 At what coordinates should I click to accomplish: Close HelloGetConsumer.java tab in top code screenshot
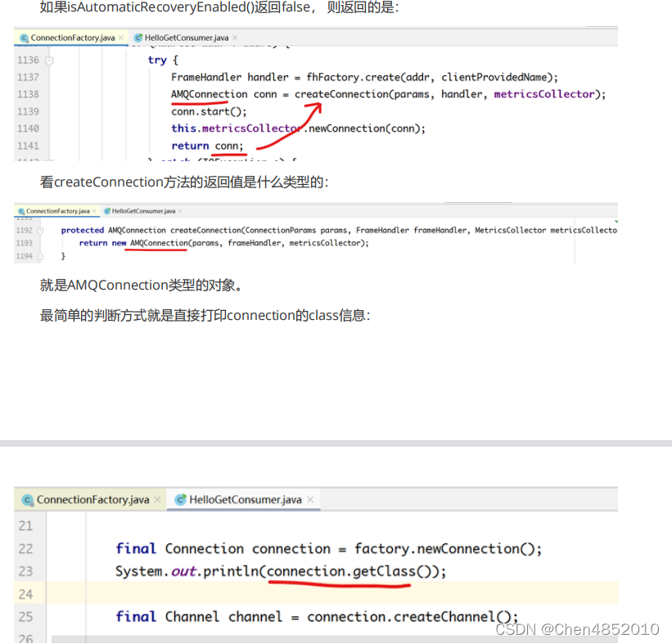(x=235, y=38)
